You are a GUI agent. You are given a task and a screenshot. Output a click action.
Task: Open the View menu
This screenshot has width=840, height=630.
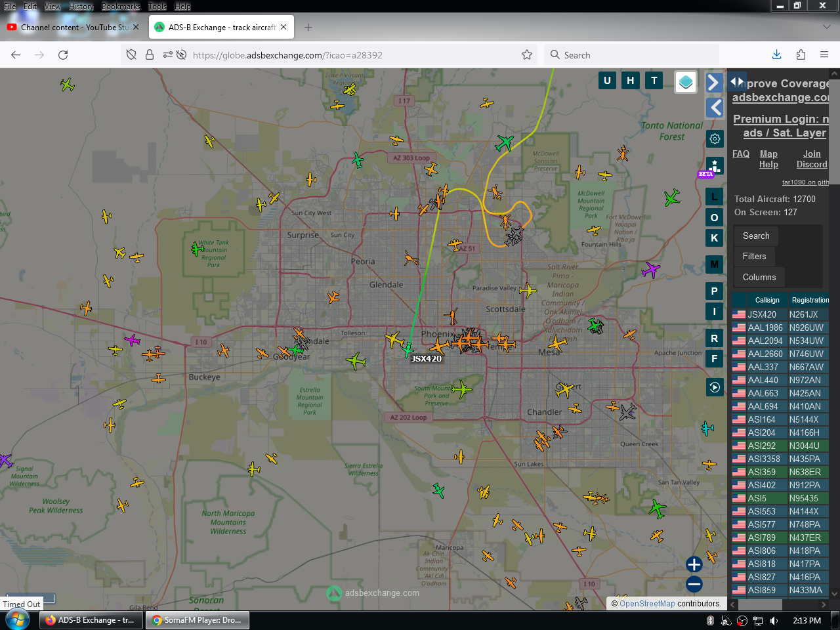click(x=52, y=6)
